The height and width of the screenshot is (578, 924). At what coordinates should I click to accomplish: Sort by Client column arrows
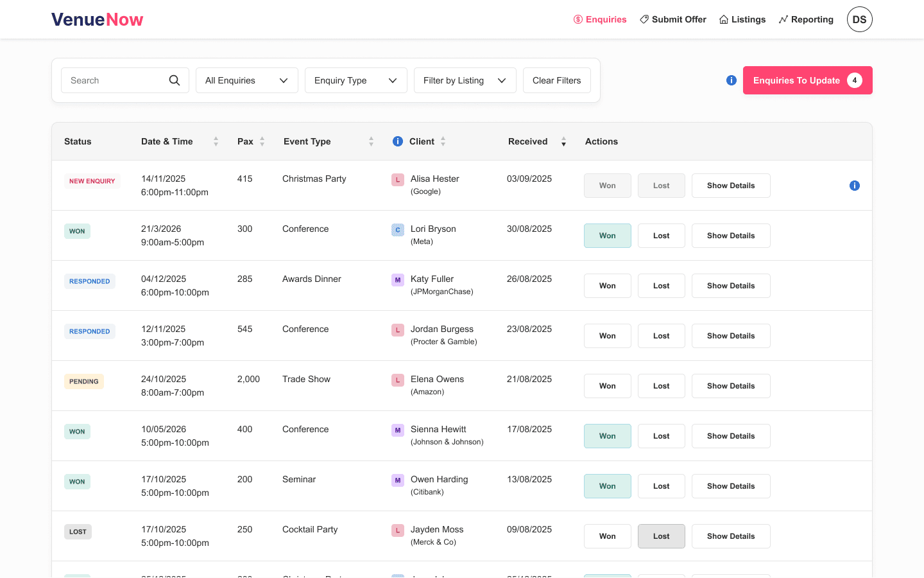443,141
